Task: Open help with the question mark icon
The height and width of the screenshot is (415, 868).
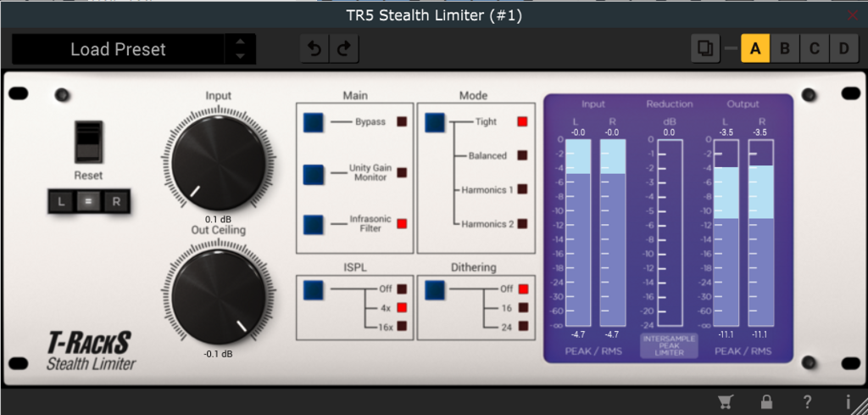Action: point(808,402)
